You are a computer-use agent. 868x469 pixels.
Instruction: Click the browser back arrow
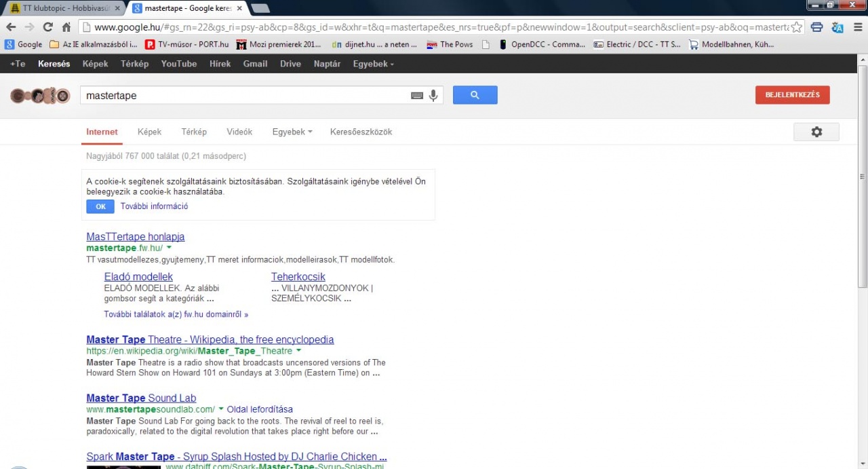[x=11, y=27]
